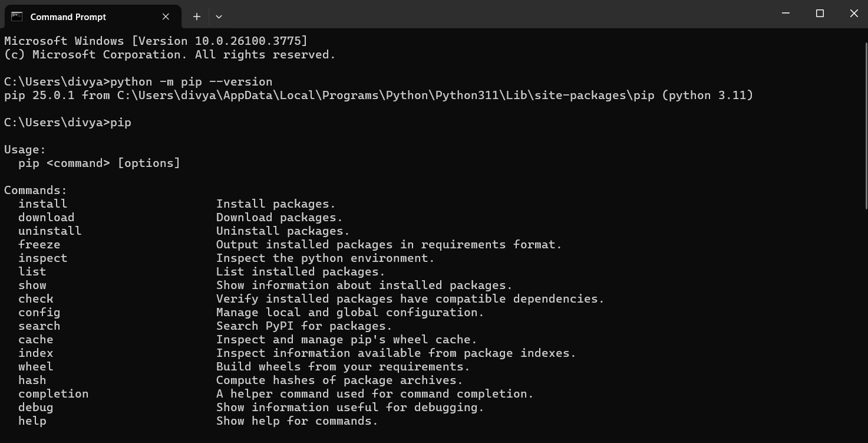
Task: Open a new terminal tab
Action: tap(197, 17)
